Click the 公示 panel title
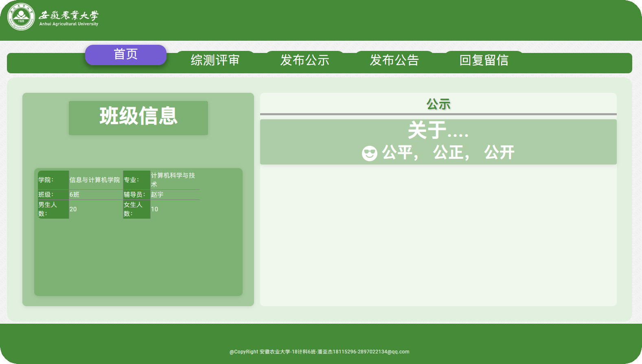This screenshot has width=642, height=364. (x=438, y=104)
